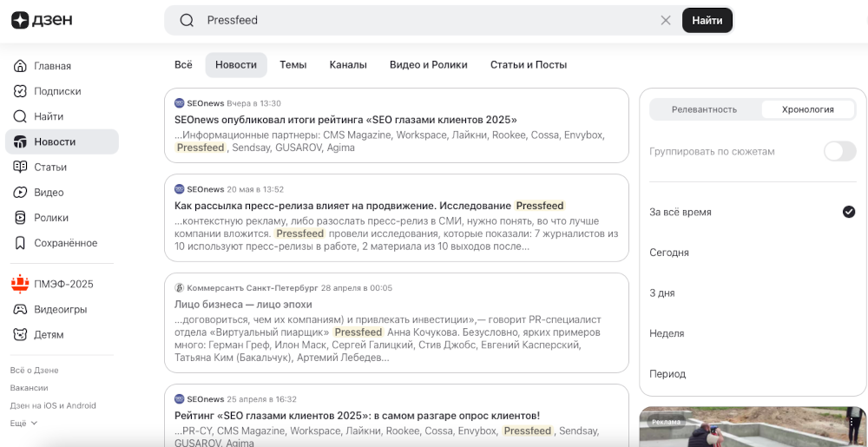Select the Неделя time filter

tap(753, 333)
